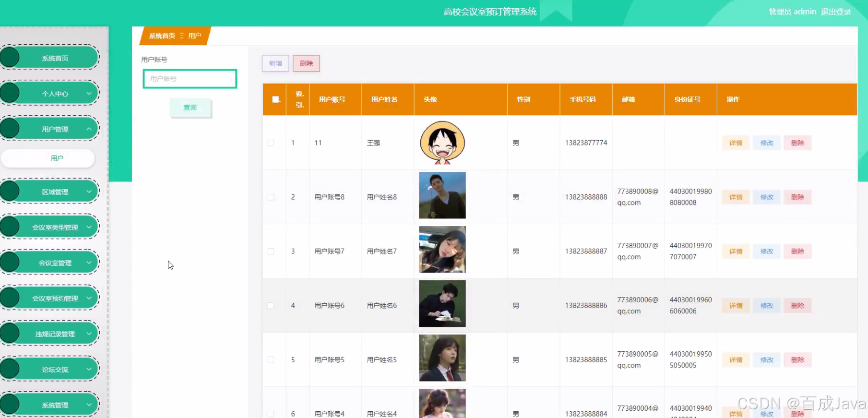Click phone number 13823877774

[586, 143]
